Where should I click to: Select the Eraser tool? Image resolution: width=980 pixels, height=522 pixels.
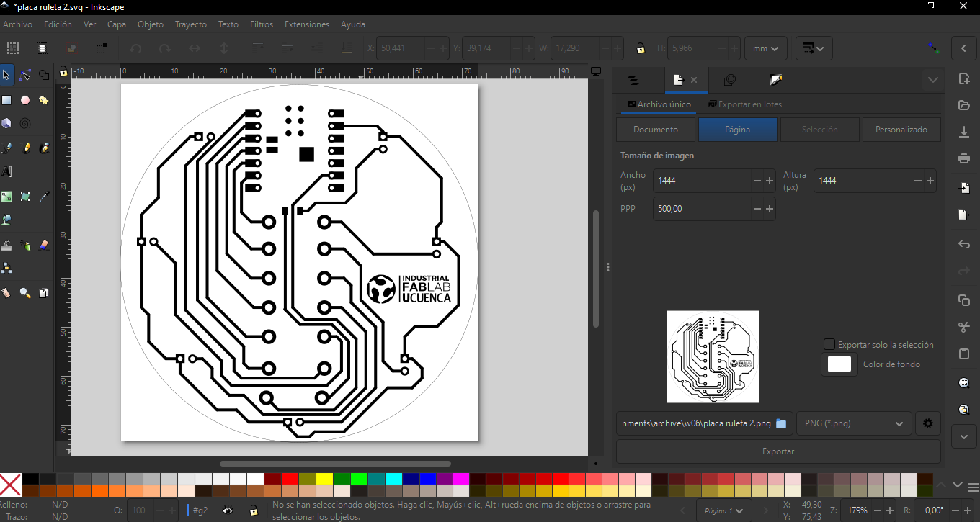(45, 246)
